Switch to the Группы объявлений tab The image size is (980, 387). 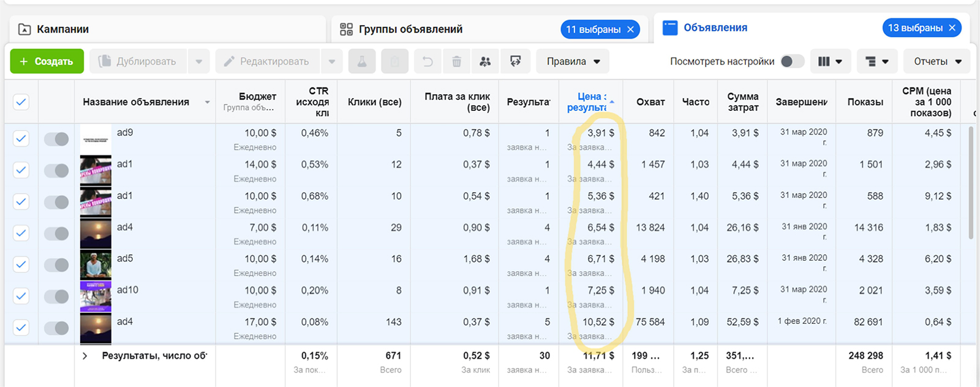coord(410,29)
